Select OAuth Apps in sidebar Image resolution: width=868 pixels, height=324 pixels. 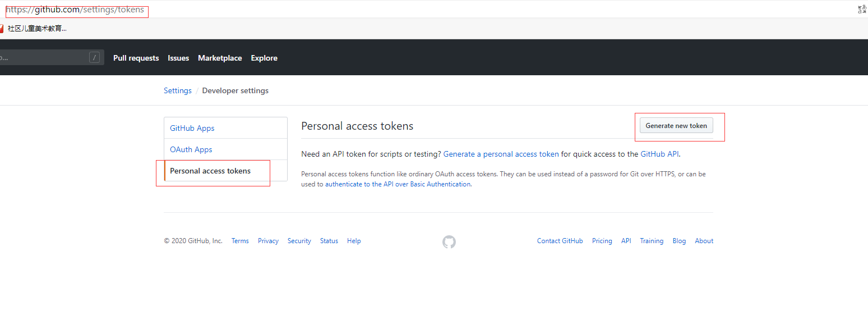225,149
